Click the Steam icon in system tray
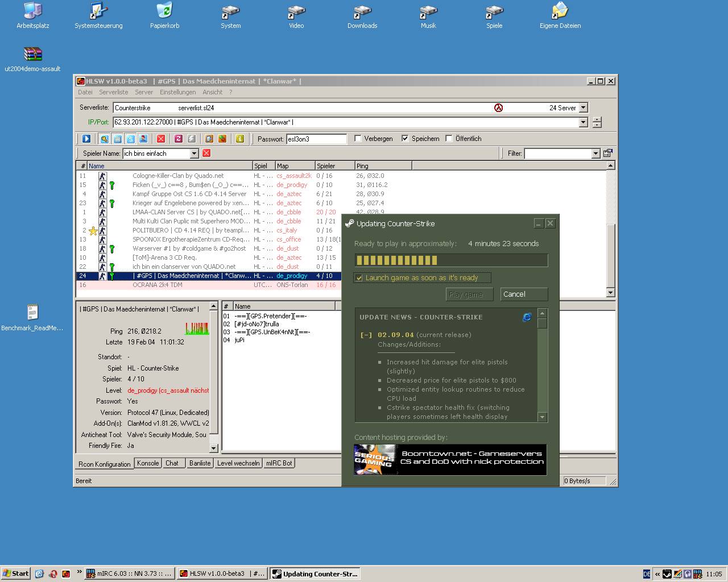 (x=667, y=574)
